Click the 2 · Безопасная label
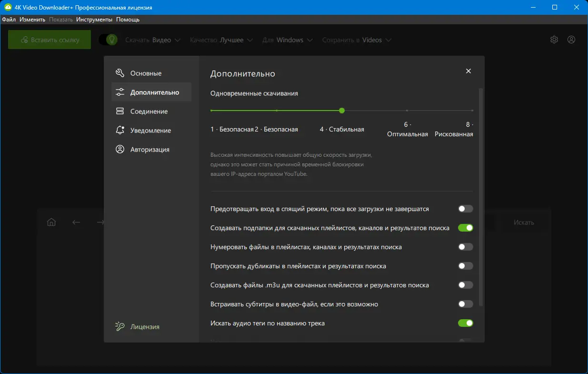This screenshot has width=588, height=374. click(276, 129)
